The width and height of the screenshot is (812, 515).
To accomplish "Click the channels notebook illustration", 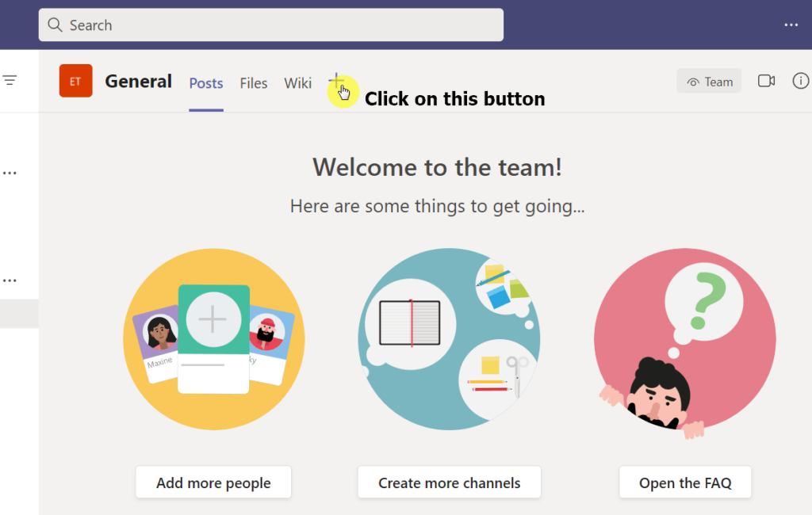I will pos(449,339).
